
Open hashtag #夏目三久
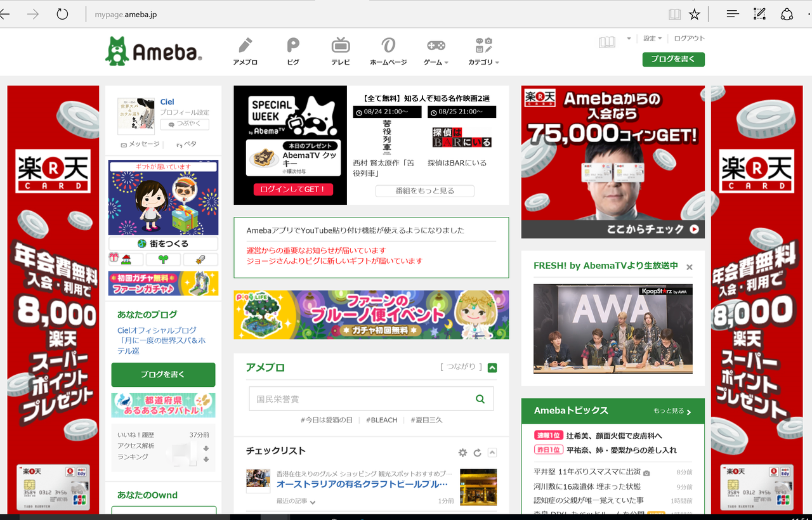pos(426,420)
